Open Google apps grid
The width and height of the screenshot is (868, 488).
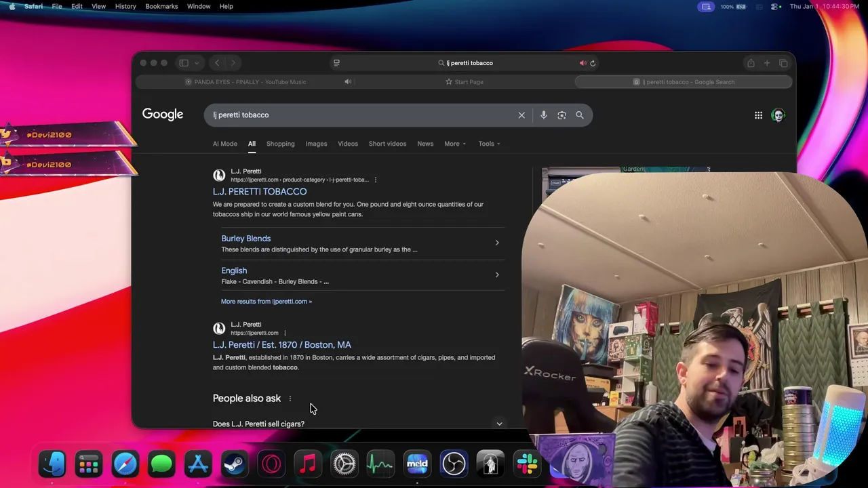758,115
